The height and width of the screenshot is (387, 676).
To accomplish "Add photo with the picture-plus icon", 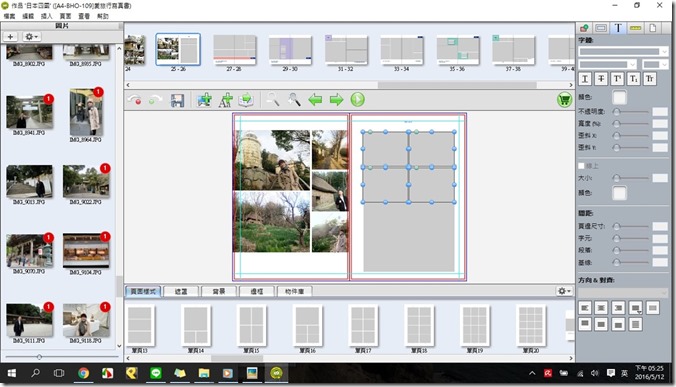I will click(204, 100).
